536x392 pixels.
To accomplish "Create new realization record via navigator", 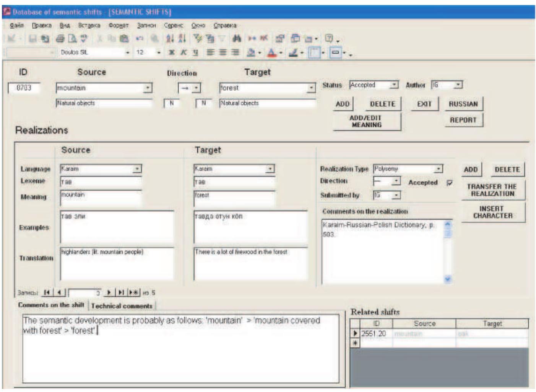I will [134, 293].
